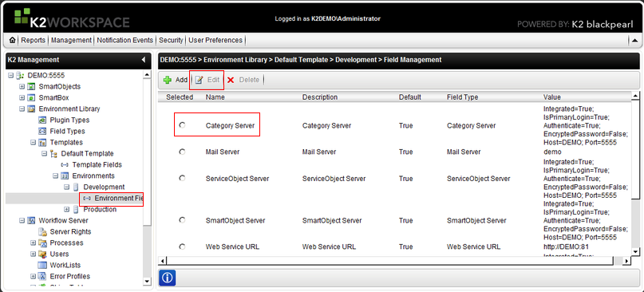Click the table horizontal scroll right arrow

tap(626, 261)
